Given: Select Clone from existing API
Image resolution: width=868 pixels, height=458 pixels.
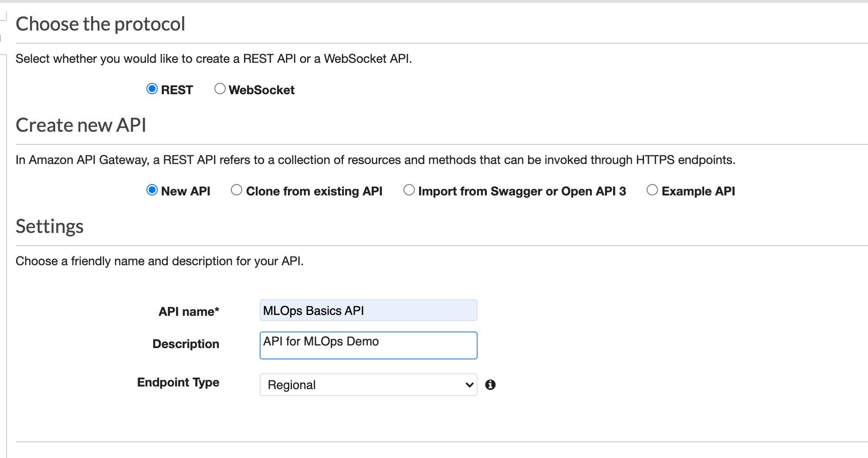Looking at the screenshot, I should click(x=237, y=190).
